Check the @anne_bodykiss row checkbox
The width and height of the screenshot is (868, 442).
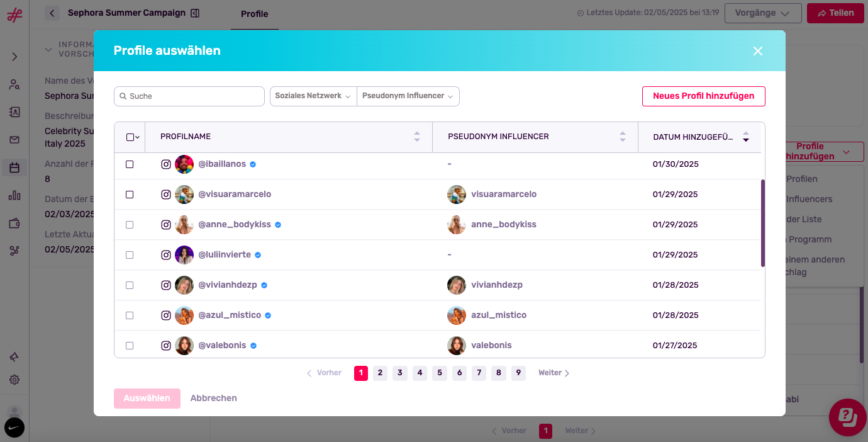pos(130,225)
